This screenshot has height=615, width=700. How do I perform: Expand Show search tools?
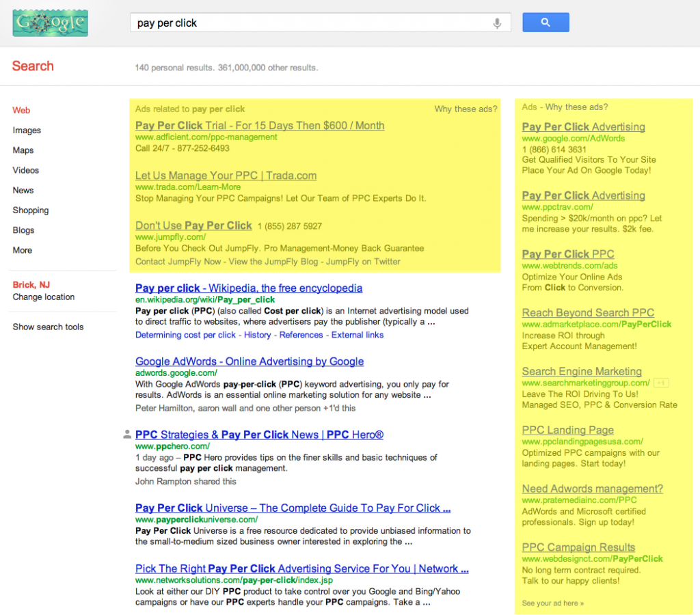(49, 327)
